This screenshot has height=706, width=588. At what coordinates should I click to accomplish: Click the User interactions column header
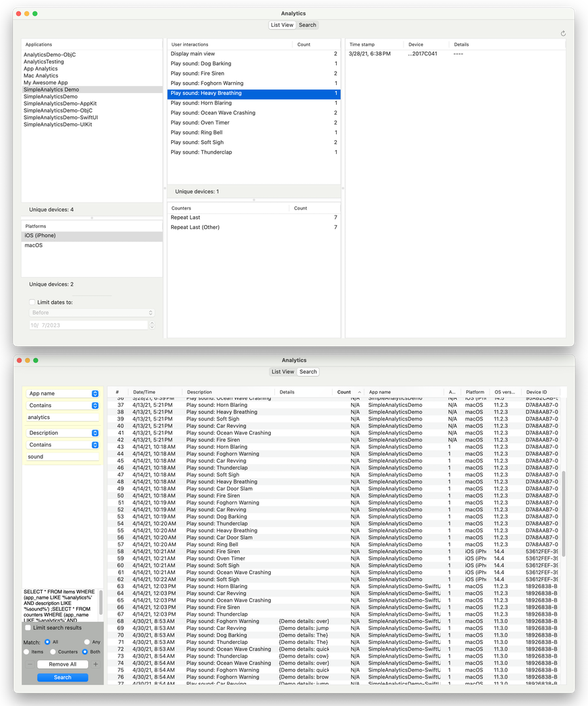click(x=230, y=44)
